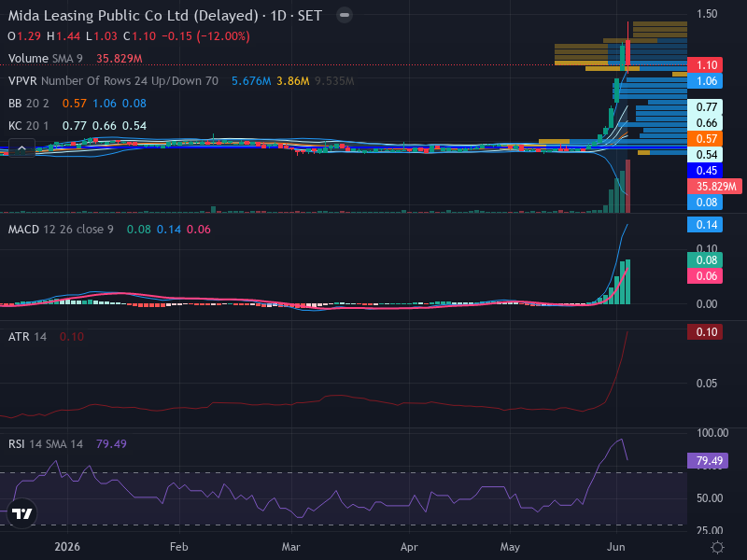This screenshot has height=560, width=747.
Task: Click the blue 0.08 BB lower label
Action: click(x=705, y=203)
